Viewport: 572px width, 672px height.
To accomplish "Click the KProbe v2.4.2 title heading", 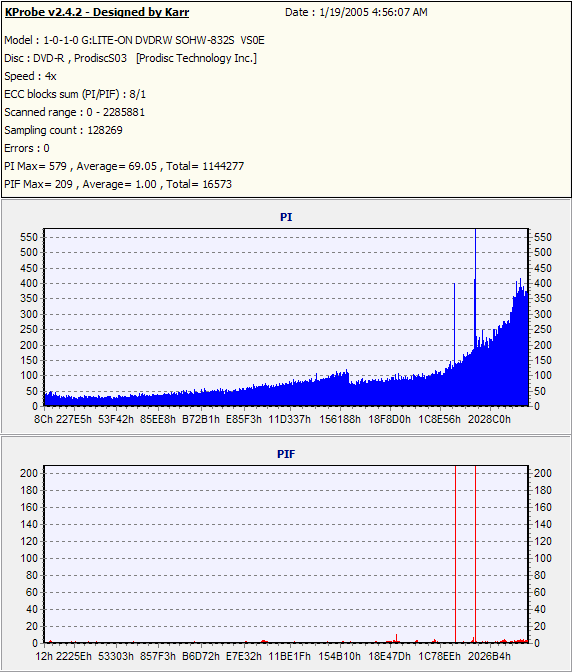I will (97, 12).
